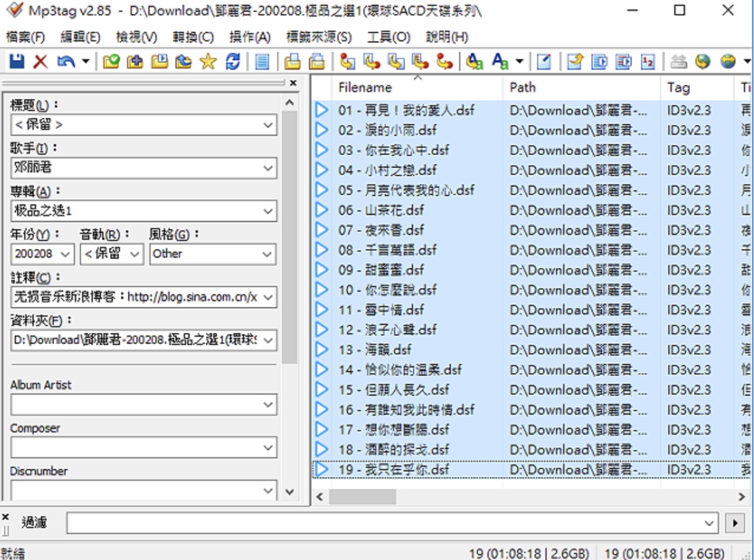Click the Auto-numbering wizard 1-2 icon

(648, 61)
